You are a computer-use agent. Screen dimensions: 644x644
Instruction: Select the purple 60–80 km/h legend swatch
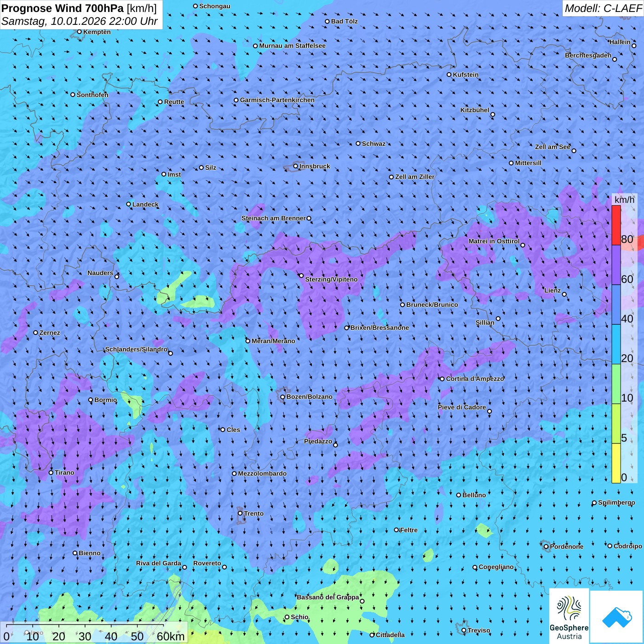pos(616,265)
